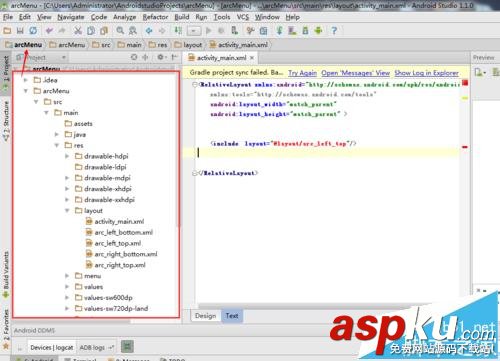Image resolution: width=500 pixels, height=361 pixels.
Task: Expand the .idea folder
Action: tap(25, 80)
